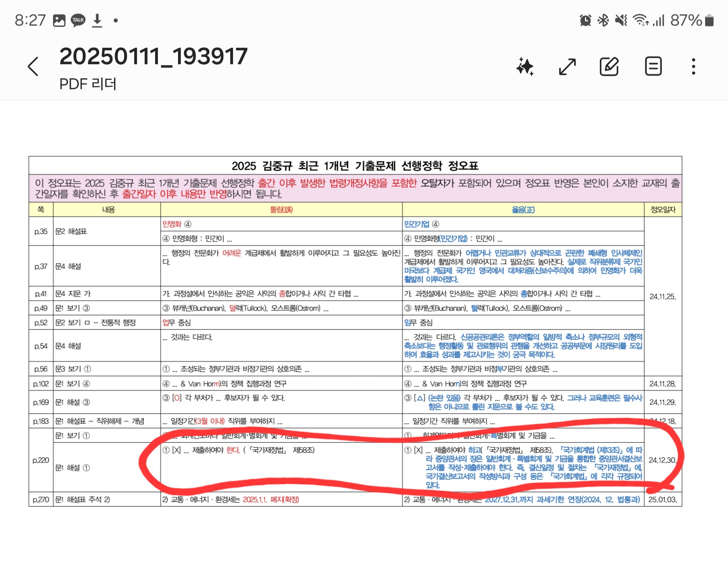Tap the download arrow notification icon
Screen dimensions: 728x566
[x=97, y=20]
